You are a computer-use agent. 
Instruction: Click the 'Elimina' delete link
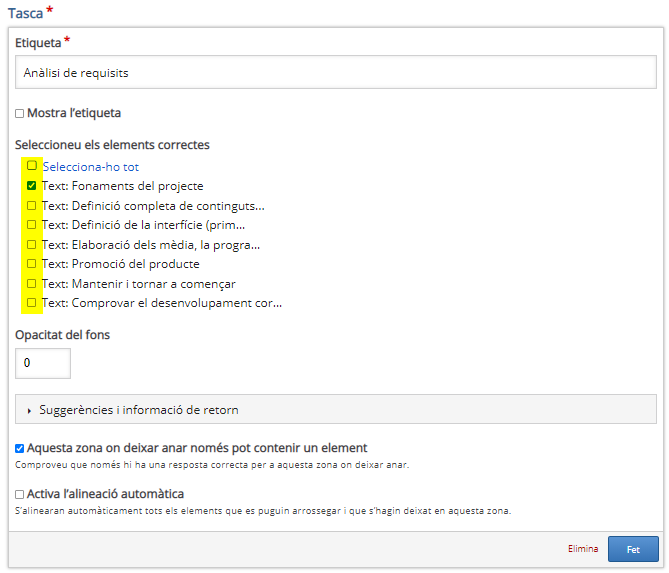pyautogui.click(x=583, y=549)
